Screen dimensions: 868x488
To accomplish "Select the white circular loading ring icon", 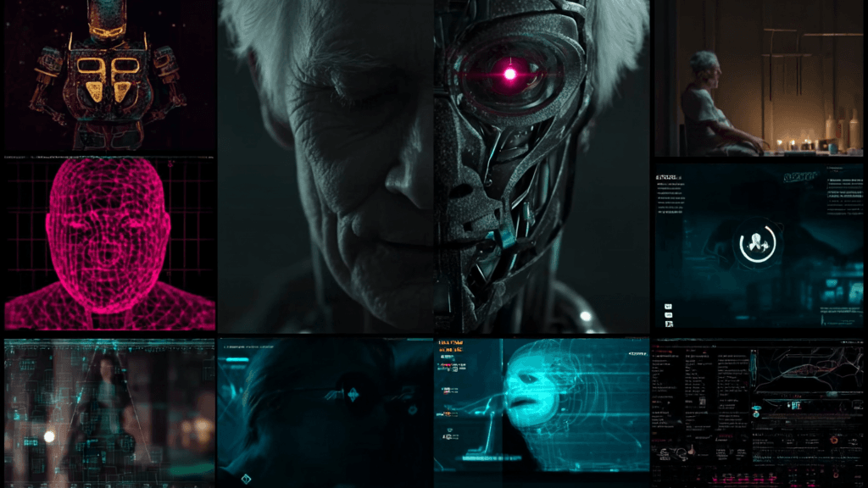I will (x=759, y=244).
